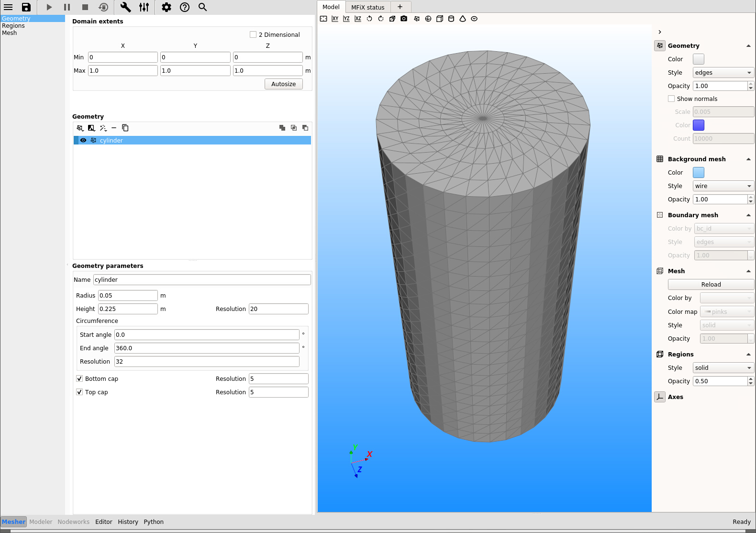Viewport: 756px width, 533px height.
Task: Open the Background mesh Style wire dropdown
Action: (x=723, y=186)
